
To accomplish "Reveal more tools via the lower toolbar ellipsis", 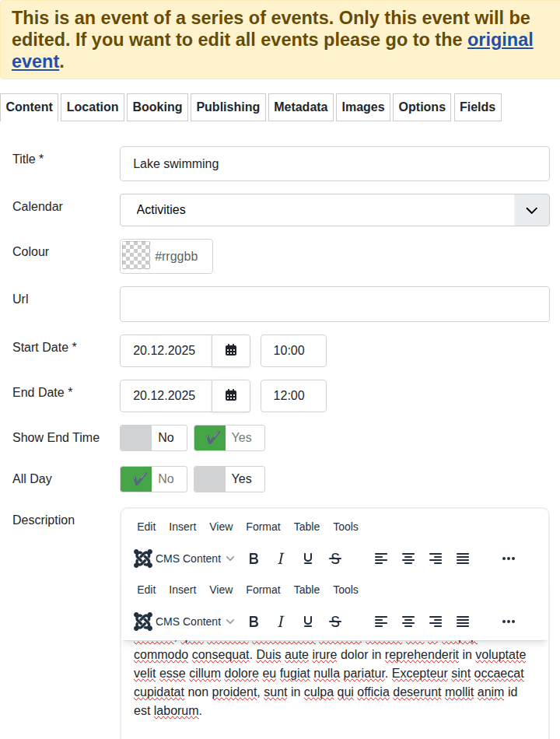I will click(x=509, y=622).
